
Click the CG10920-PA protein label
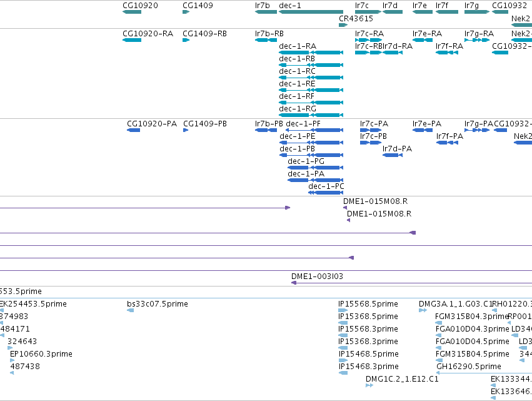pyautogui.click(x=152, y=124)
